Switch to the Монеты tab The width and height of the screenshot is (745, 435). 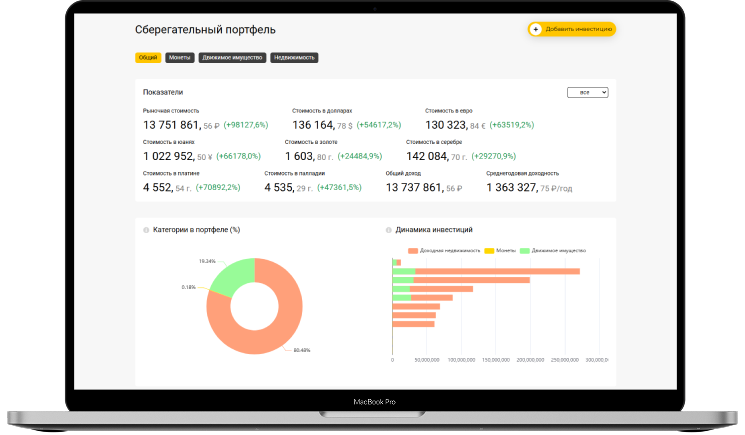click(180, 58)
